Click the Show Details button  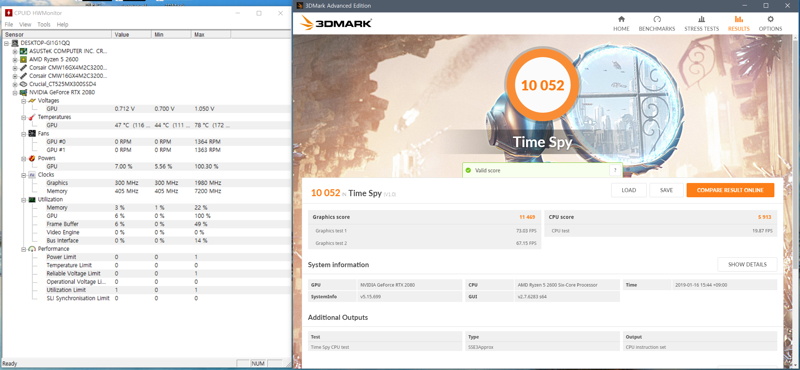tap(747, 264)
